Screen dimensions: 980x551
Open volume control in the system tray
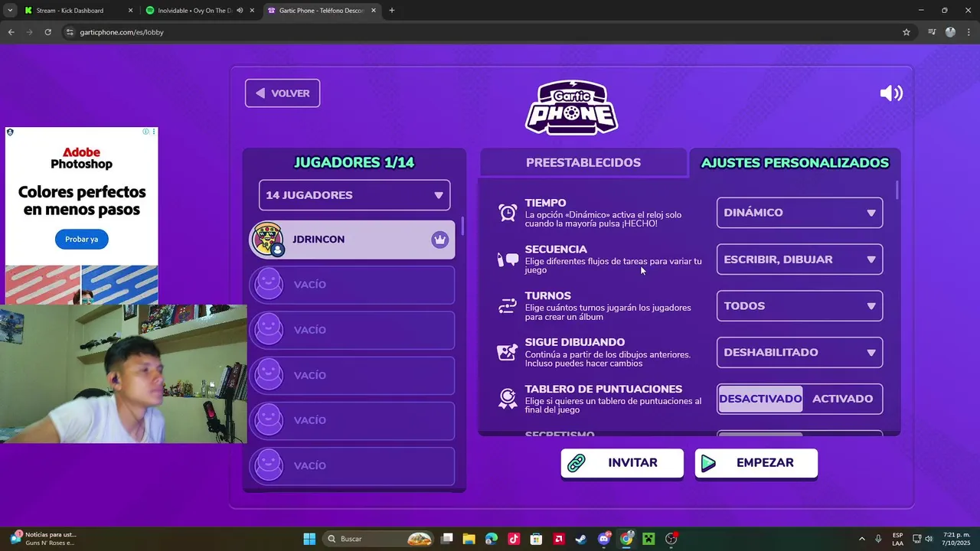coord(929,539)
